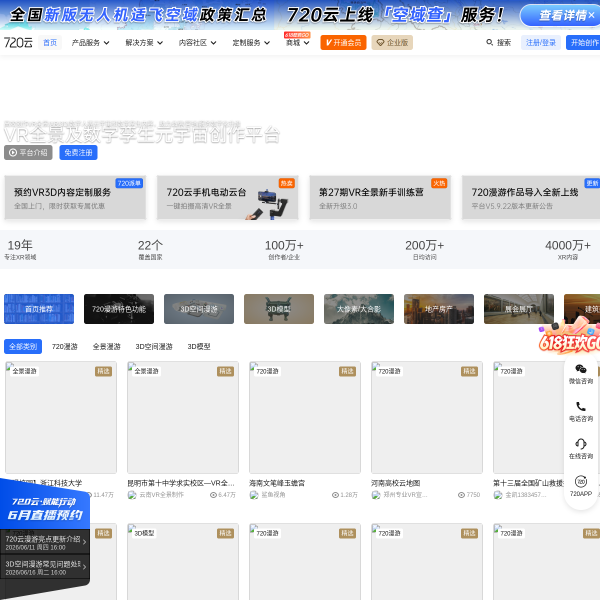Screen dimensions: 600x600
Task: Open the 720云手机电动云台 card
Action: click(x=227, y=197)
